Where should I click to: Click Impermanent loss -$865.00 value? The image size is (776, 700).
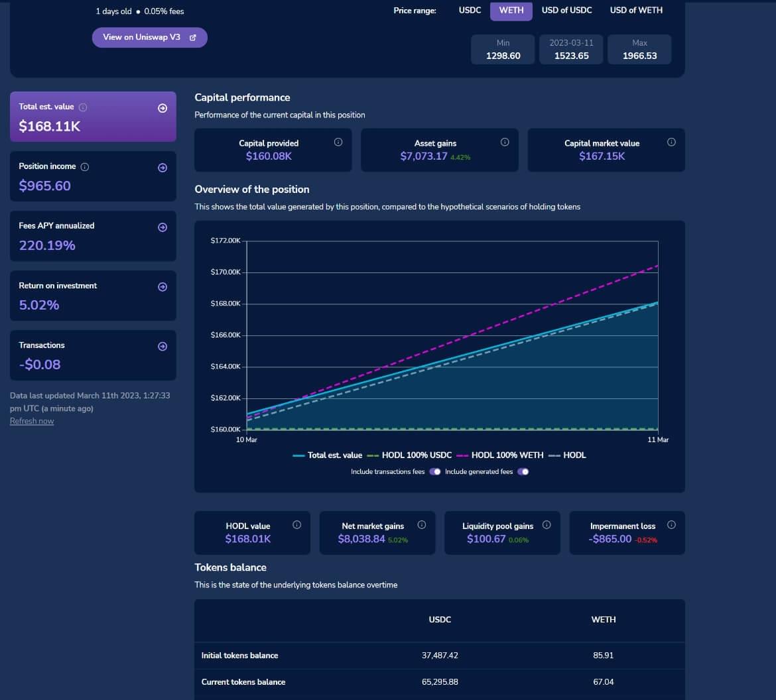pyautogui.click(x=610, y=539)
